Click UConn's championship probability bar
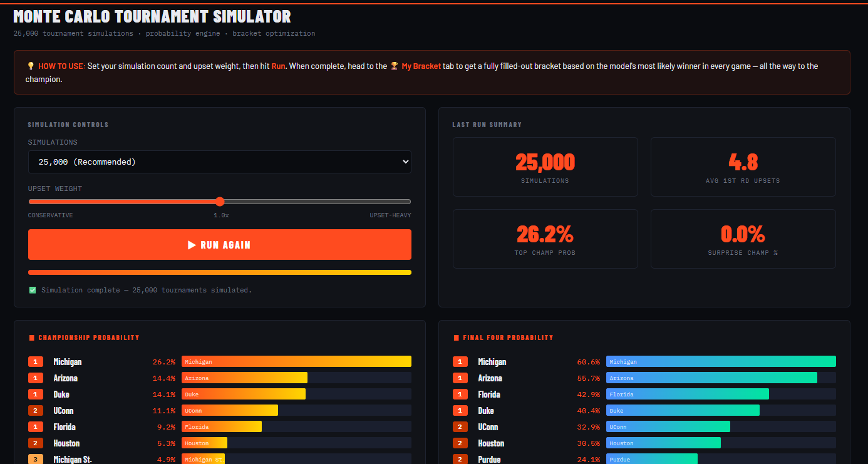Image resolution: width=868 pixels, height=464 pixels. coord(230,411)
